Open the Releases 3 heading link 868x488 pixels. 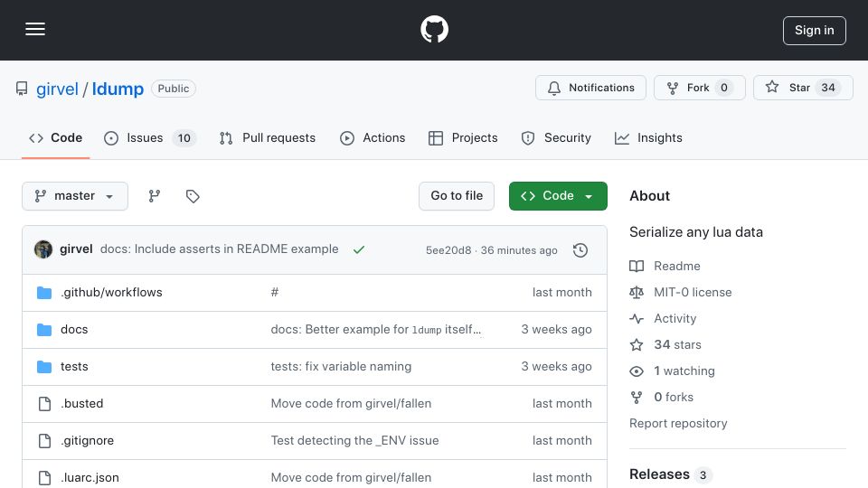[x=670, y=474]
